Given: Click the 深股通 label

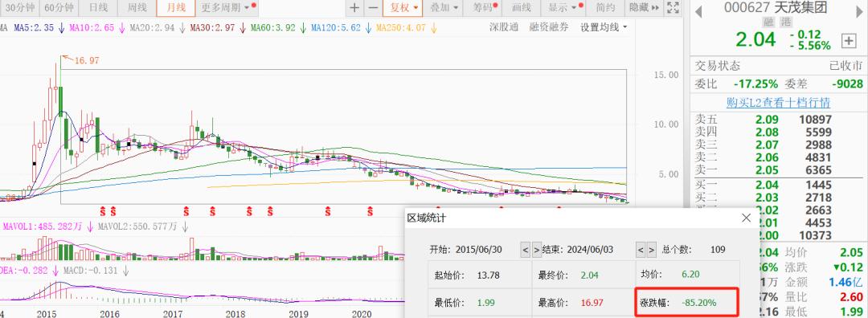Looking at the screenshot, I should point(504,27).
